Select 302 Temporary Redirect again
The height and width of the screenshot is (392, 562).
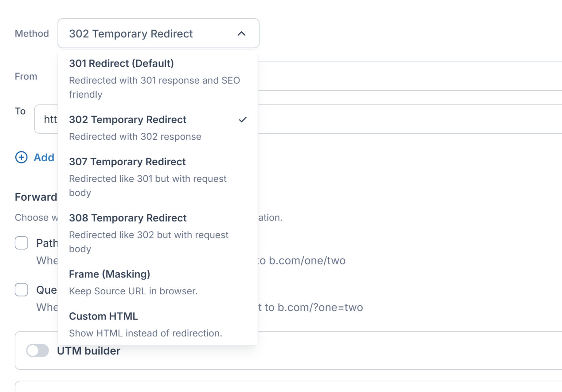tap(128, 120)
